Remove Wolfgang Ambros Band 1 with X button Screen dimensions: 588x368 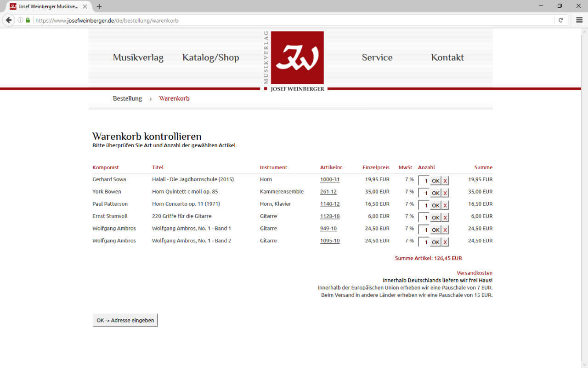[445, 230]
